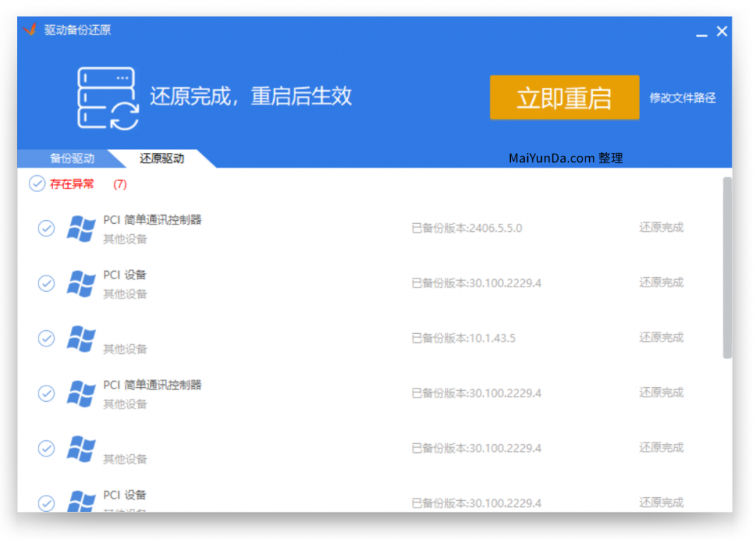This screenshot has height=540, width=756.
Task: Click the 驱动备份还原 window title text
Action: 78,30
